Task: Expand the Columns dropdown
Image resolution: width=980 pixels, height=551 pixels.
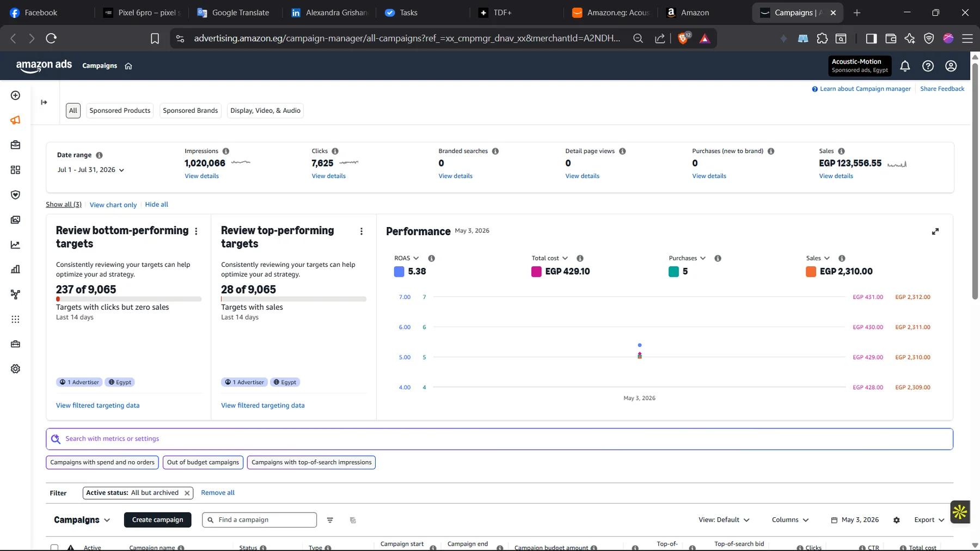Action: click(x=790, y=520)
